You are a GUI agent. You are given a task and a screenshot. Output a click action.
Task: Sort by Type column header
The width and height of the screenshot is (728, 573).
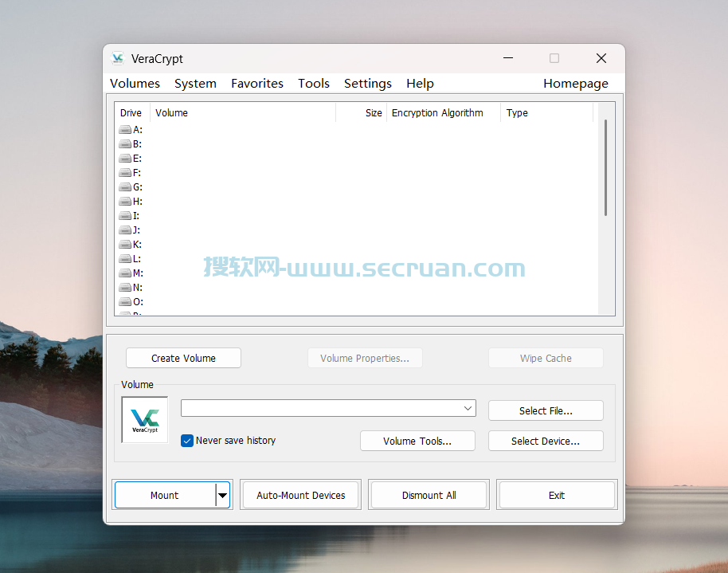click(547, 113)
